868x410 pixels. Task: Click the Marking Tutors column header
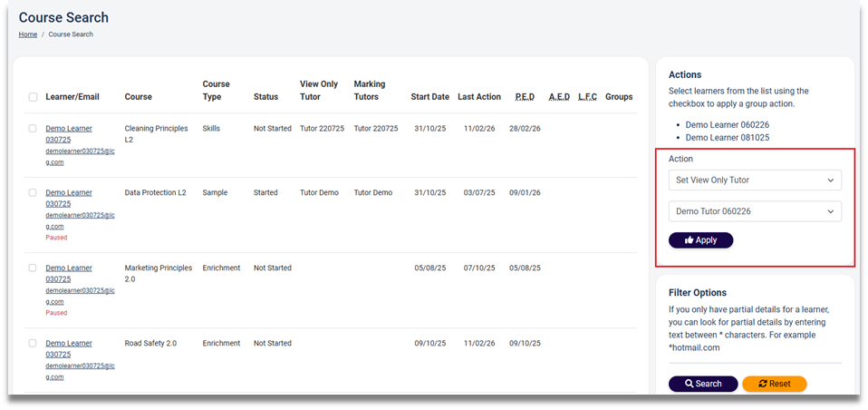(x=370, y=91)
